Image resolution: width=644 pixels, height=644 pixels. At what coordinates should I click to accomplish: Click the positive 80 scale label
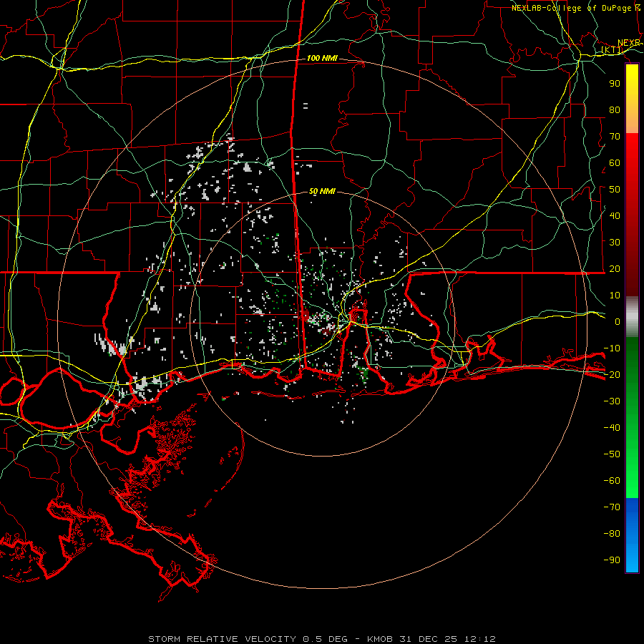point(615,109)
